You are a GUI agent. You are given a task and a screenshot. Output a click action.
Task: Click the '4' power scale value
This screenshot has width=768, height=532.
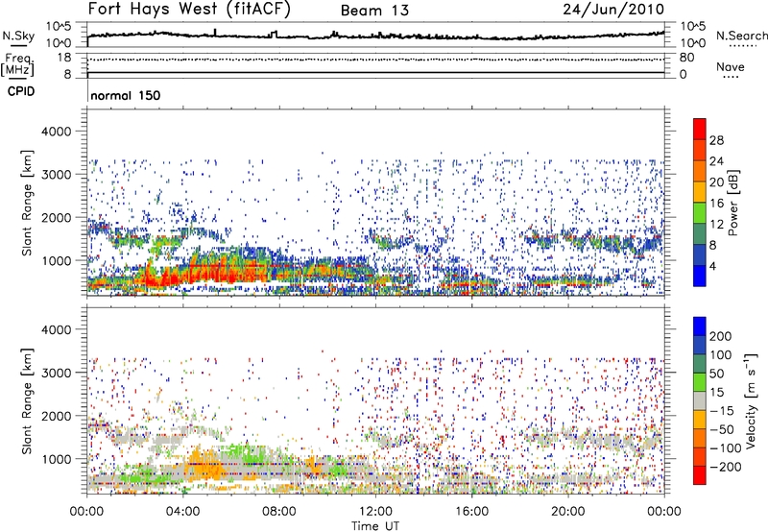click(712, 266)
